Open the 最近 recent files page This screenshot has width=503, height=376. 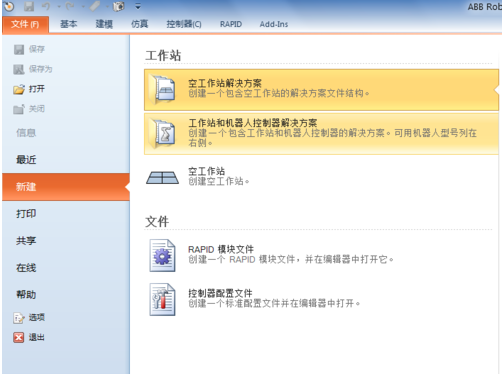tap(26, 160)
